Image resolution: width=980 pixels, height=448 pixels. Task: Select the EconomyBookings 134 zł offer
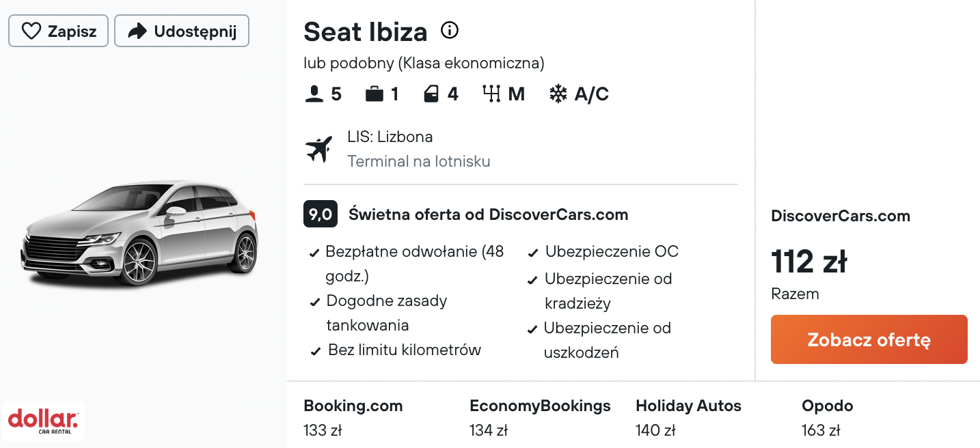[x=540, y=417]
